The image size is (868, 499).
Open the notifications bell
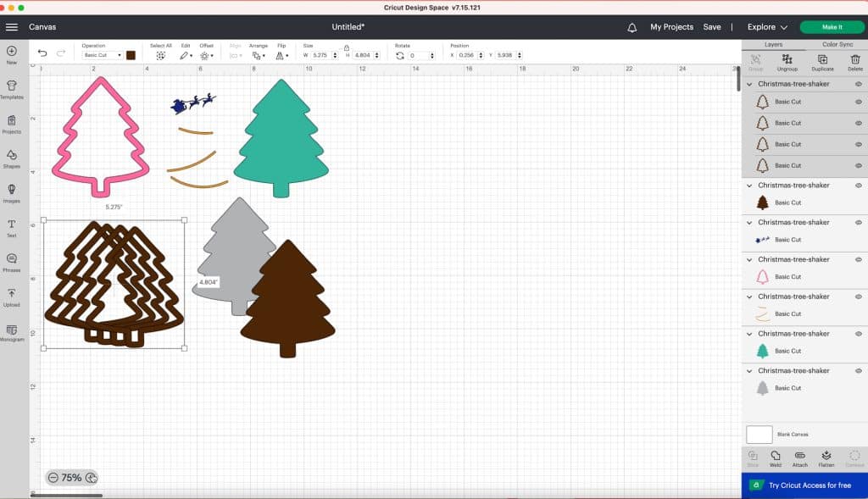click(632, 27)
